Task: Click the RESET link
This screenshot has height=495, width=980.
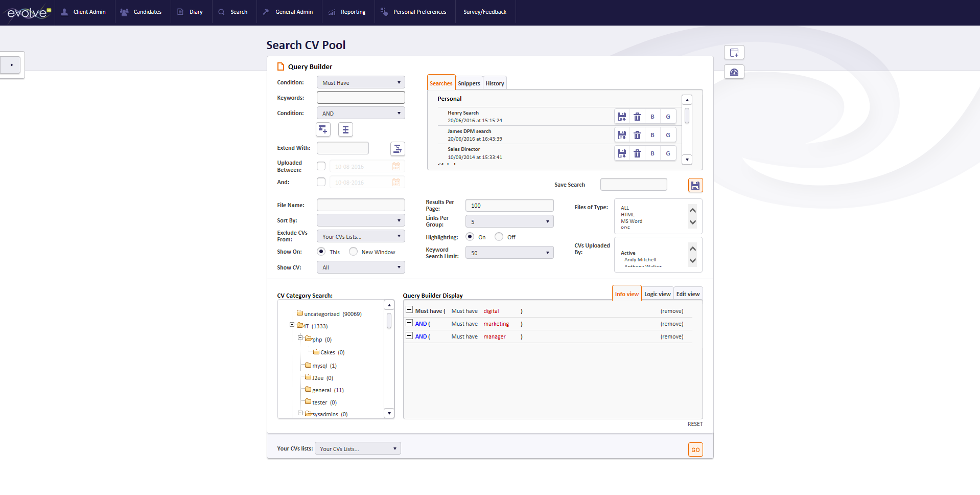Action: click(694, 424)
